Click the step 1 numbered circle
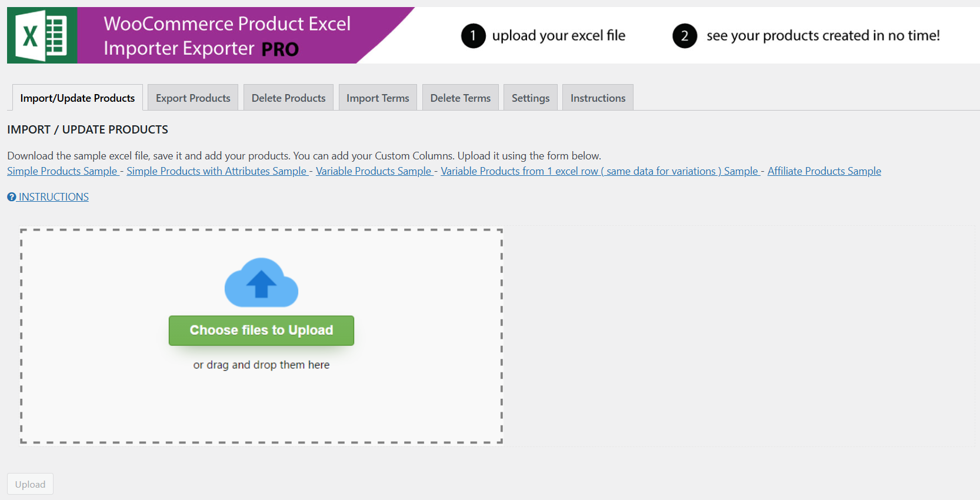Viewport: 980px width, 500px height. coord(473,36)
